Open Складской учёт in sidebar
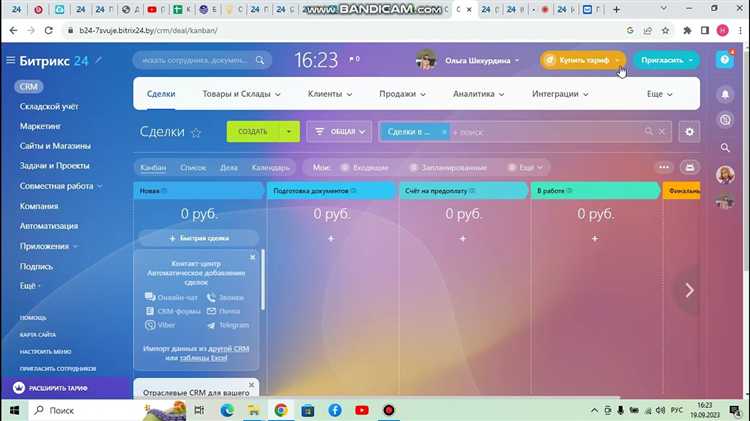This screenshot has height=421, width=750. point(49,106)
